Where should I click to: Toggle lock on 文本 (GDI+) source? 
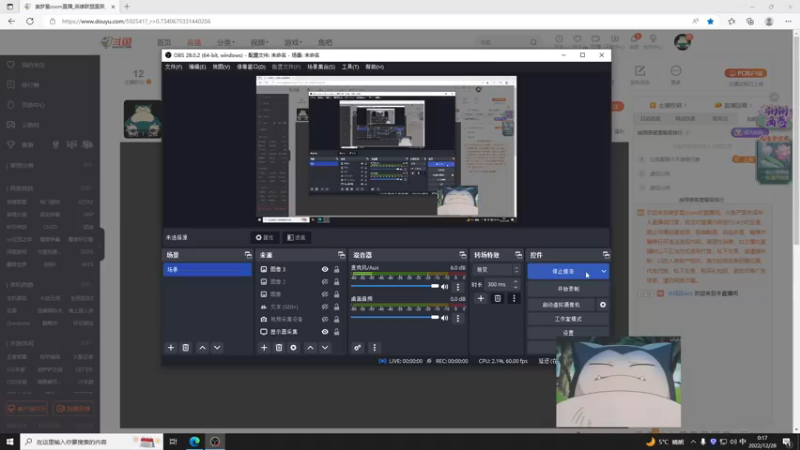pos(337,307)
